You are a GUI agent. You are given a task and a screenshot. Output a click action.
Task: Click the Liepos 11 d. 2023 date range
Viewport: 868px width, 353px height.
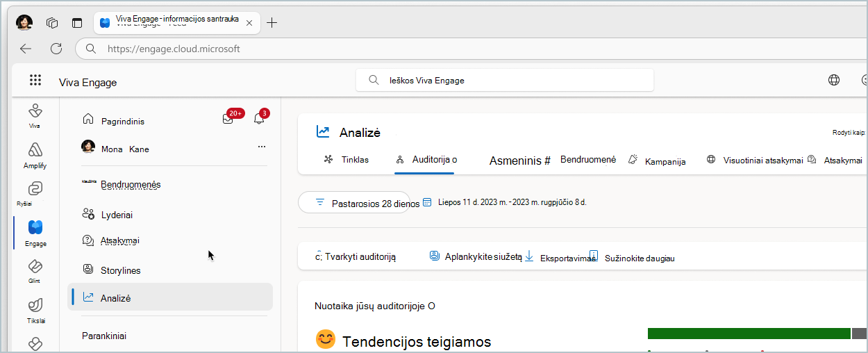[512, 202]
